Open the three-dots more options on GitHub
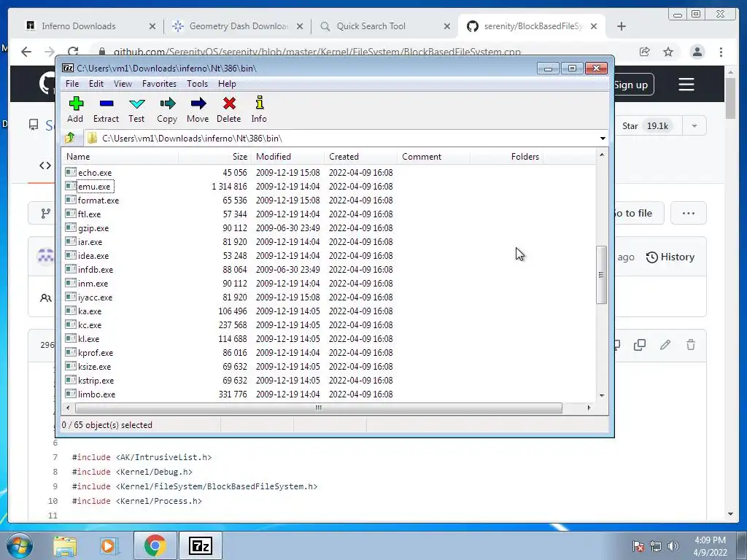The width and height of the screenshot is (747, 560). [x=689, y=214]
